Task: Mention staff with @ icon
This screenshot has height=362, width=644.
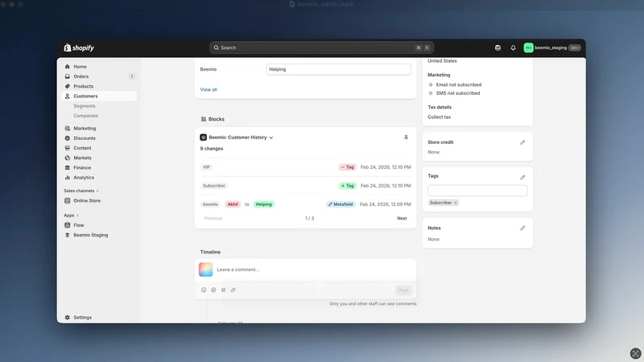Action: click(x=213, y=290)
